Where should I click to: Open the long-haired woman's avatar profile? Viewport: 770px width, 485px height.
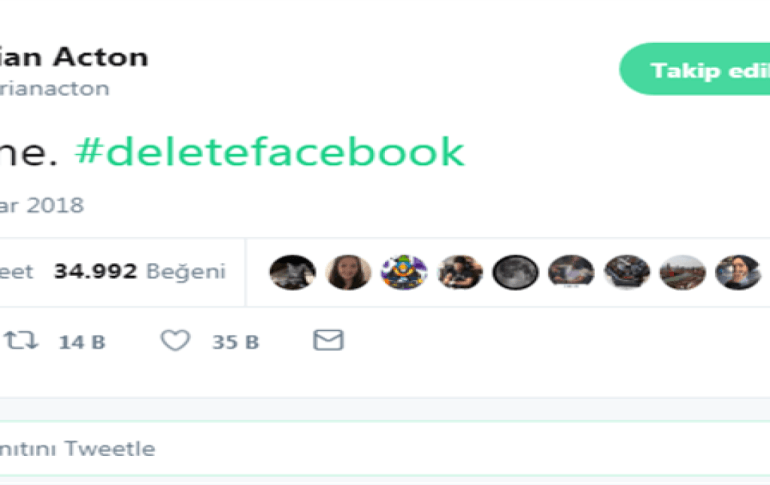click(x=348, y=272)
